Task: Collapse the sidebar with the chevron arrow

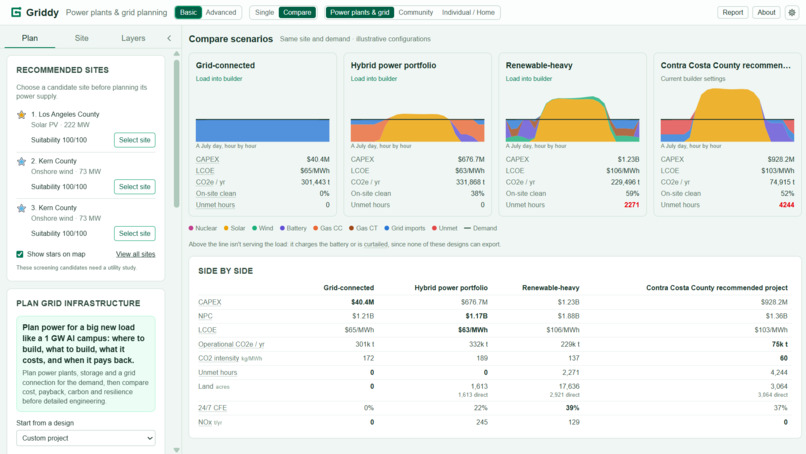Action: (169, 38)
